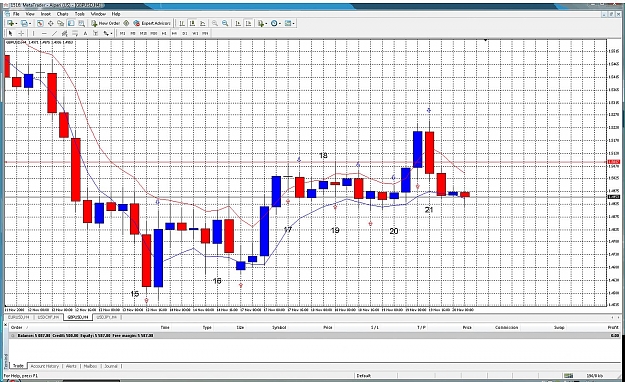Image resolution: width=625 pixels, height=382 pixels.
Task: Open the Charts menu
Action: [63, 14]
